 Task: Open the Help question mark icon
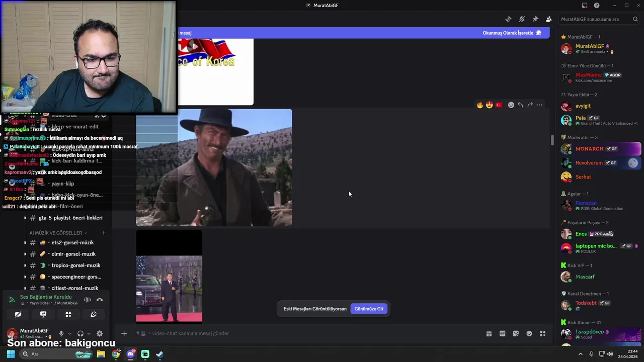597,6
